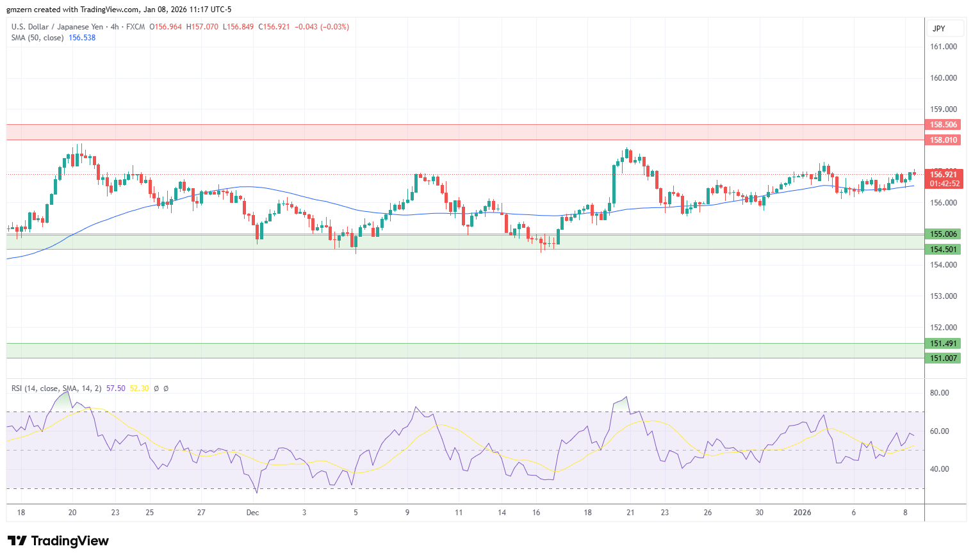Image resolution: width=973 pixels, height=560 pixels.
Task: Click the 14 date on the time axis
Action: coord(502,513)
